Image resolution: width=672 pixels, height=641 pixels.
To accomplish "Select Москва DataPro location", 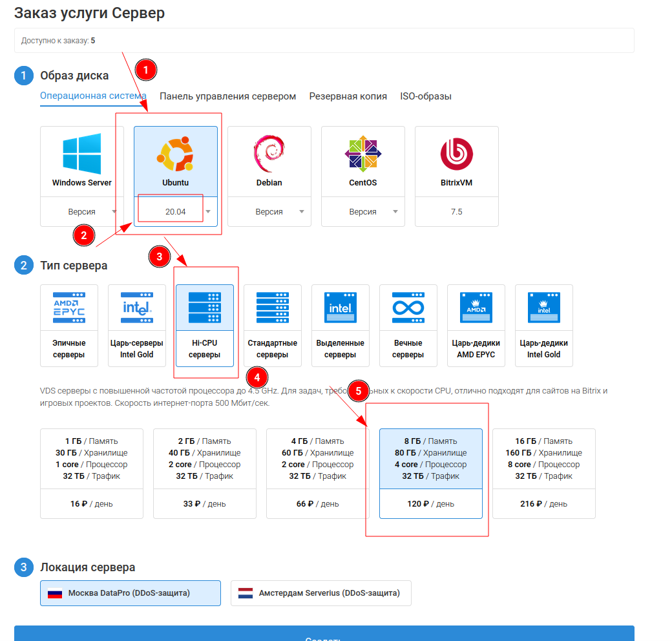I will [x=131, y=593].
